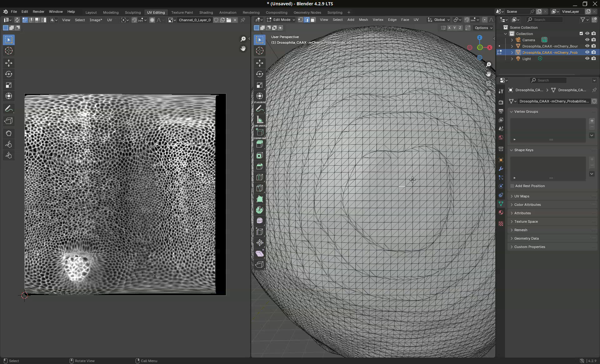Hide the Light object in viewport
Screen dimensions: 600x364
click(x=587, y=59)
